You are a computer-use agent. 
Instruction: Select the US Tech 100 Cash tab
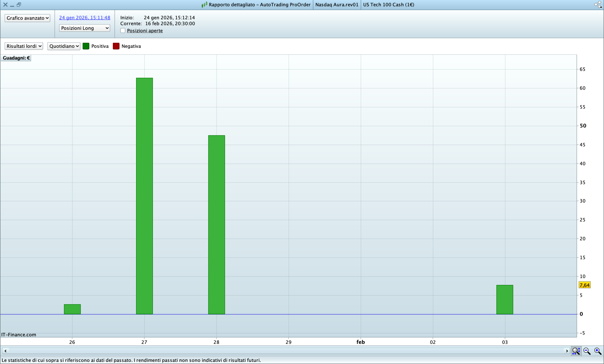click(388, 5)
